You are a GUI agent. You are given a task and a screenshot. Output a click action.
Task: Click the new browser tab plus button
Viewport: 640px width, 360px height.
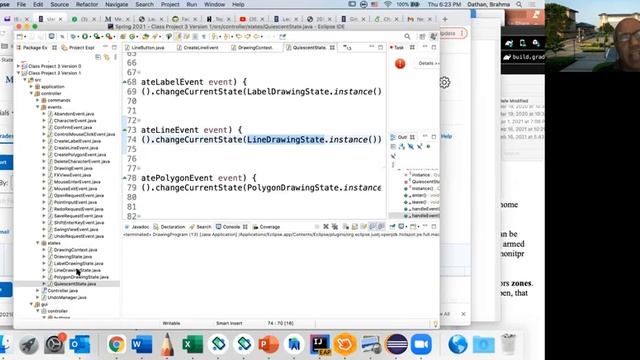coord(445,19)
